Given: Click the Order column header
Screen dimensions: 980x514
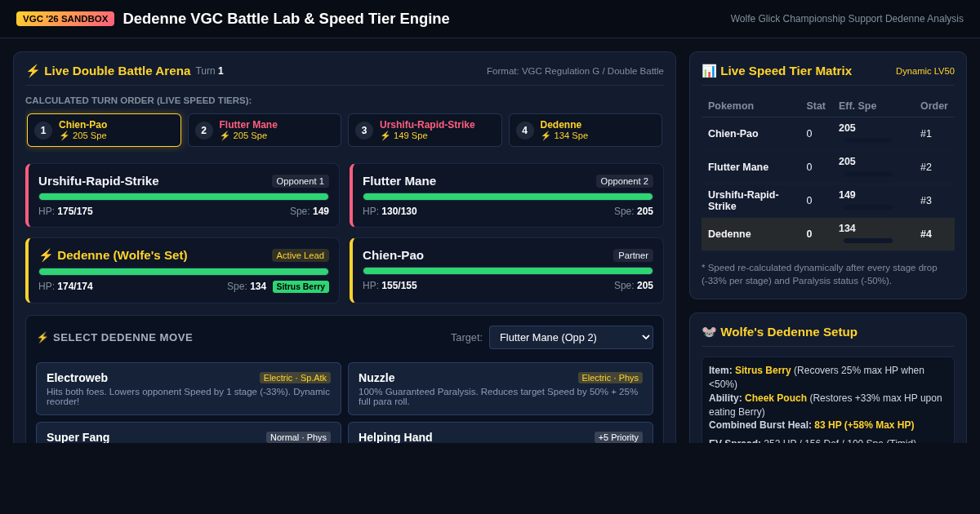Looking at the screenshot, I should pyautogui.click(x=933, y=106).
